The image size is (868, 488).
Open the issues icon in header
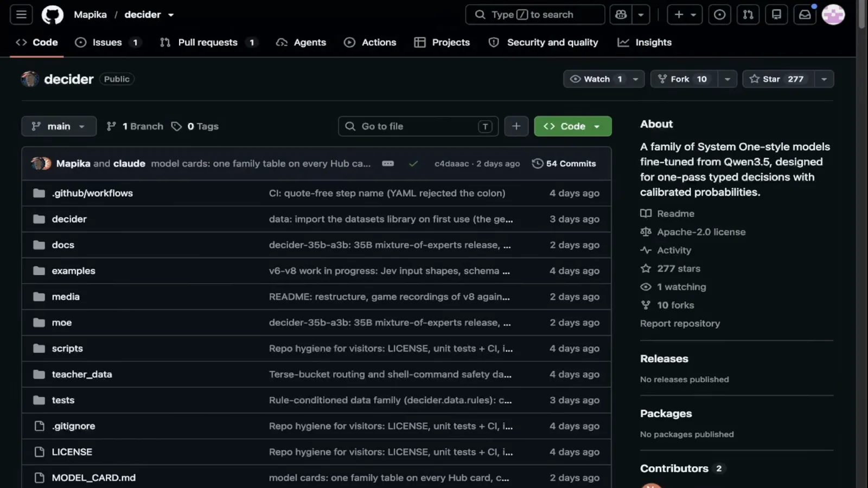[719, 15]
